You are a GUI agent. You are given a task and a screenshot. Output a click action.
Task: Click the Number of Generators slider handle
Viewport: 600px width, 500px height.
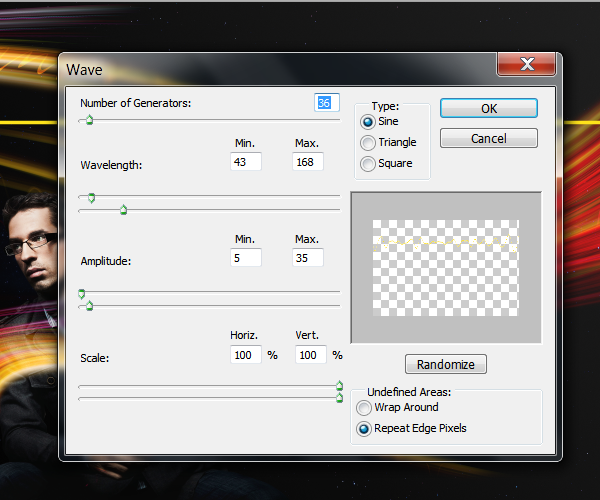[x=90, y=120]
